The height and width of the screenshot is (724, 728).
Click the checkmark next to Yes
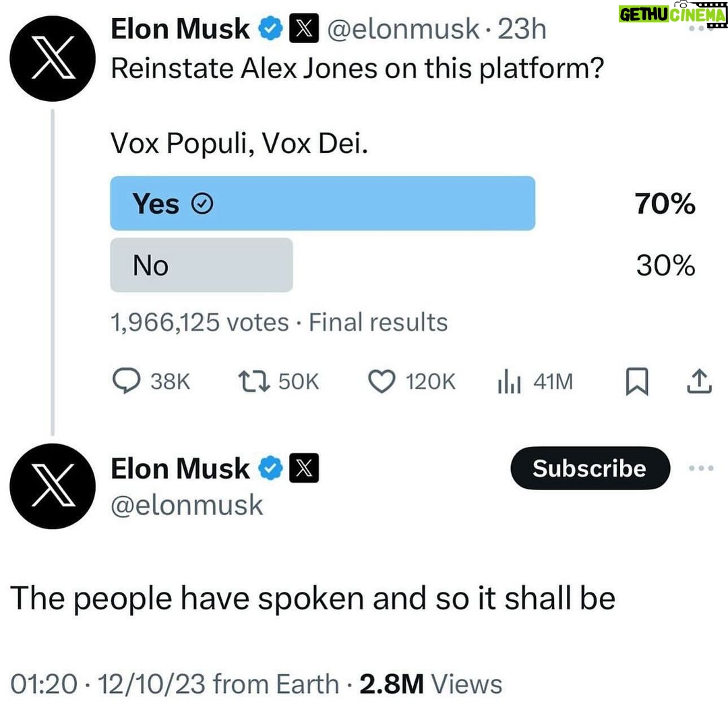(202, 204)
